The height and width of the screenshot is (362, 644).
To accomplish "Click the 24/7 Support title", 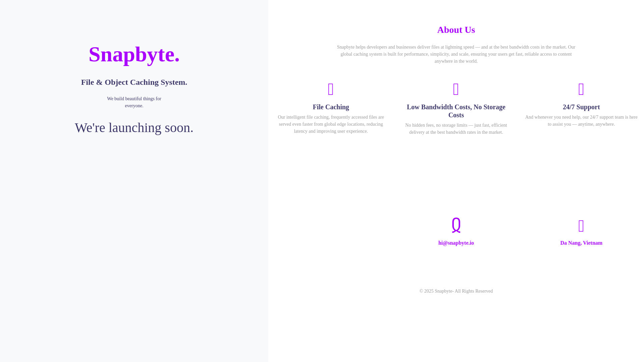I will [581, 107].
